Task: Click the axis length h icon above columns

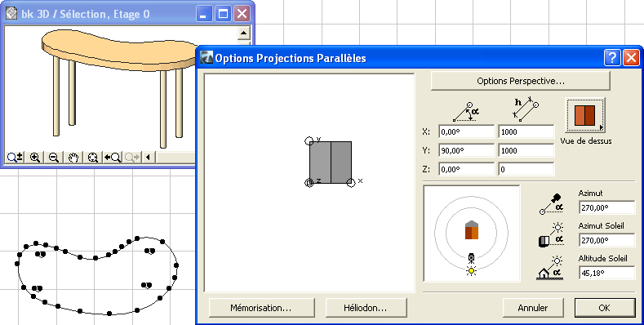Action: click(526, 109)
